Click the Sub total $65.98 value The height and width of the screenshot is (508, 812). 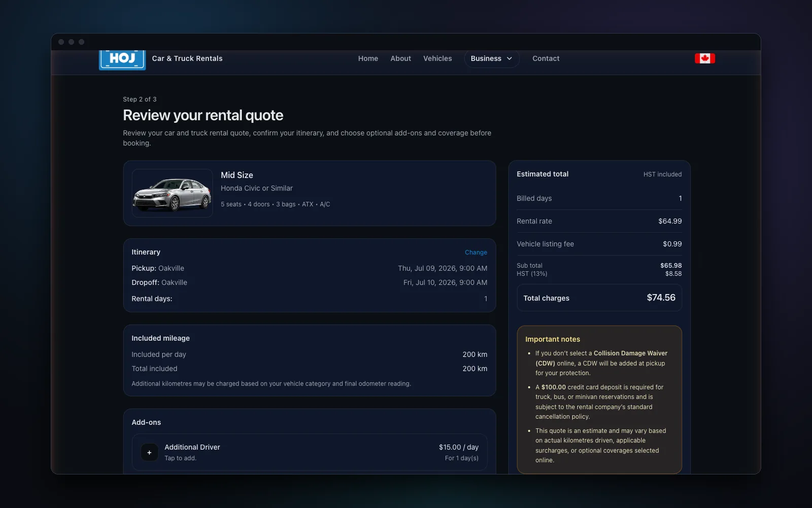[x=671, y=266]
